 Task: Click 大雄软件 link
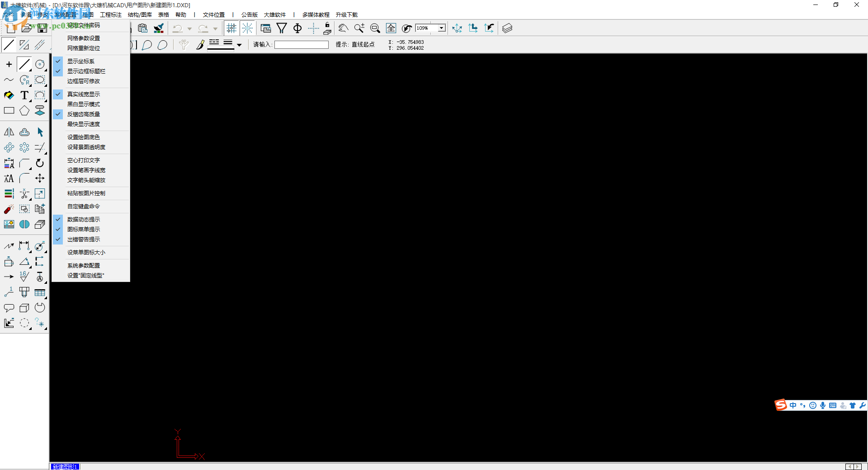[x=275, y=15]
